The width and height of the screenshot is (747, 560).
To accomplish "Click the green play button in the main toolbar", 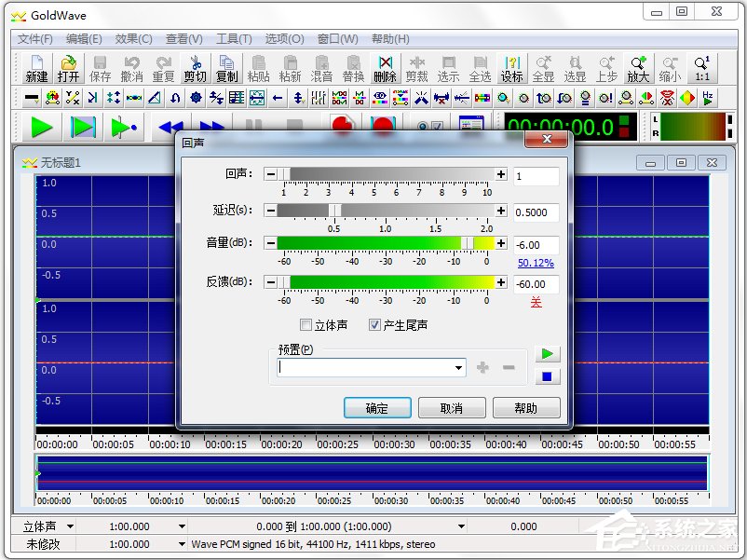I will pyautogui.click(x=41, y=128).
